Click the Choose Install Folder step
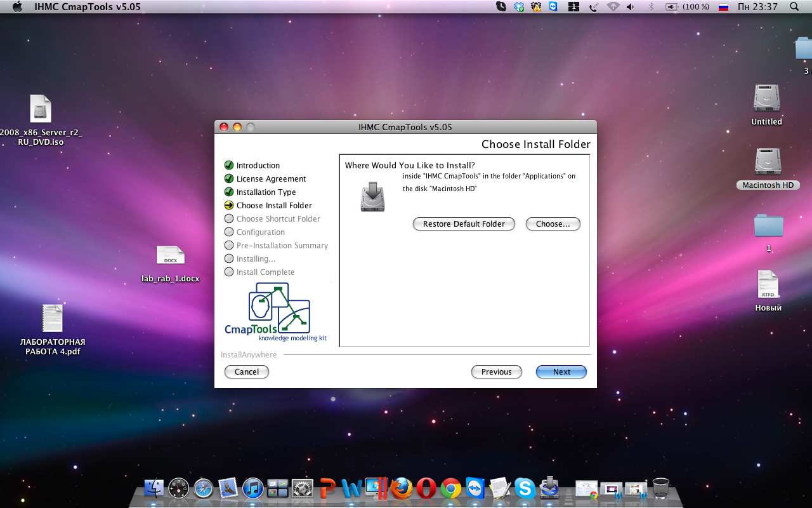This screenshot has height=508, width=812. coord(268,205)
